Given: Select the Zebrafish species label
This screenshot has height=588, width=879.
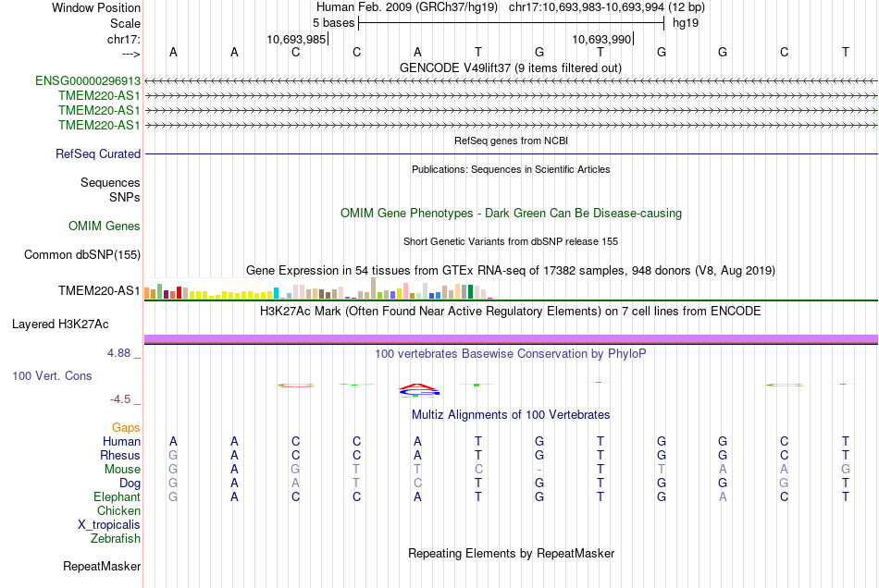Looking at the screenshot, I should 116,538.
